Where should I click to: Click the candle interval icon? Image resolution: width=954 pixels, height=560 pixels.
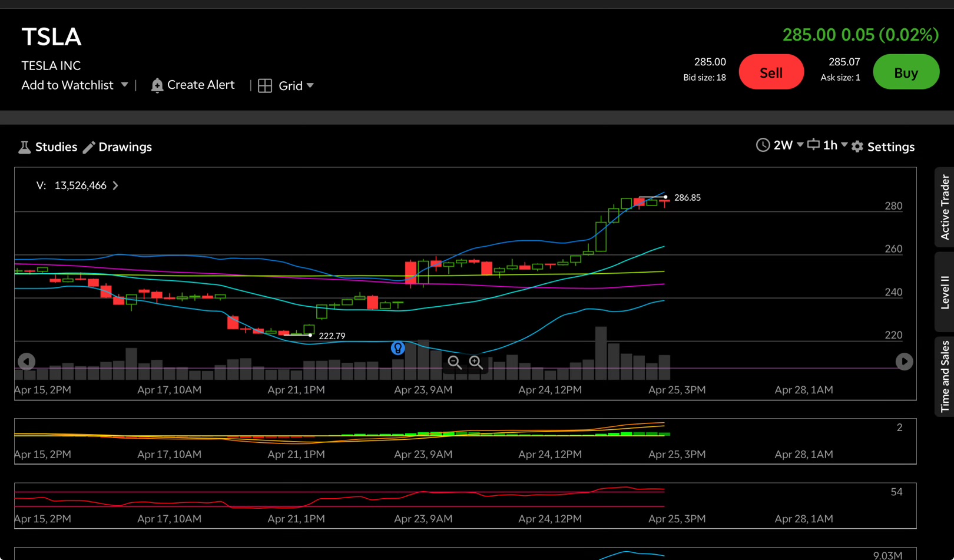click(813, 145)
